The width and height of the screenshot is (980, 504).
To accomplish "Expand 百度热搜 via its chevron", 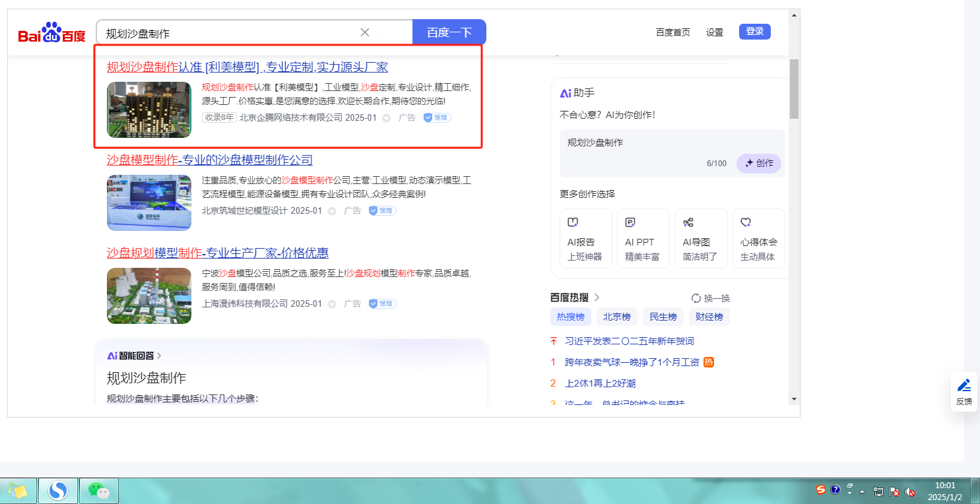I will pos(597,298).
